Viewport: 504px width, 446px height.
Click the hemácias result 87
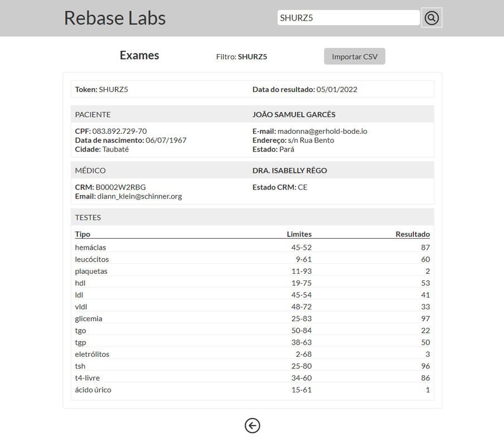[425, 248]
